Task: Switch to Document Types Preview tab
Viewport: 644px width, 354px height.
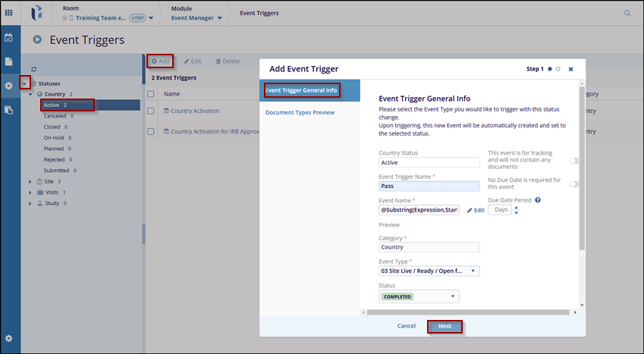Action: pos(300,112)
